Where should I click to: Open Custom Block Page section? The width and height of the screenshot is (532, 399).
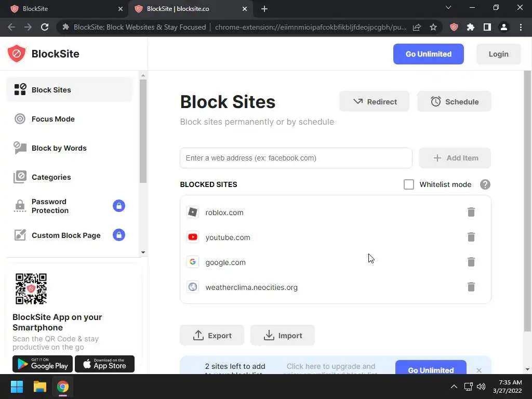click(x=69, y=235)
